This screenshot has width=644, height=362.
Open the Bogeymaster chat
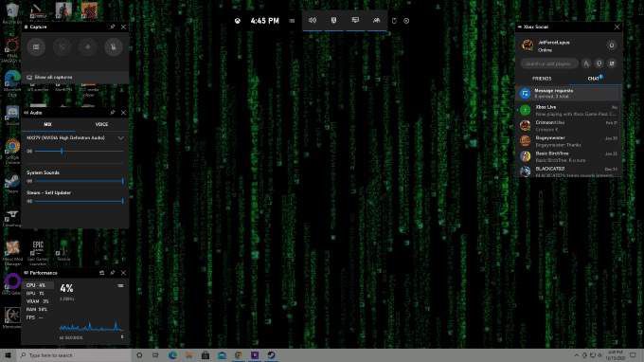[x=568, y=141]
